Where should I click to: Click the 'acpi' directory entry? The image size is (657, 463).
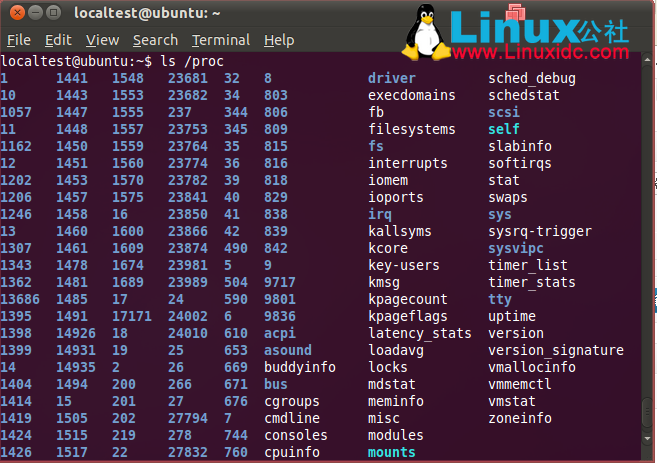(x=279, y=334)
